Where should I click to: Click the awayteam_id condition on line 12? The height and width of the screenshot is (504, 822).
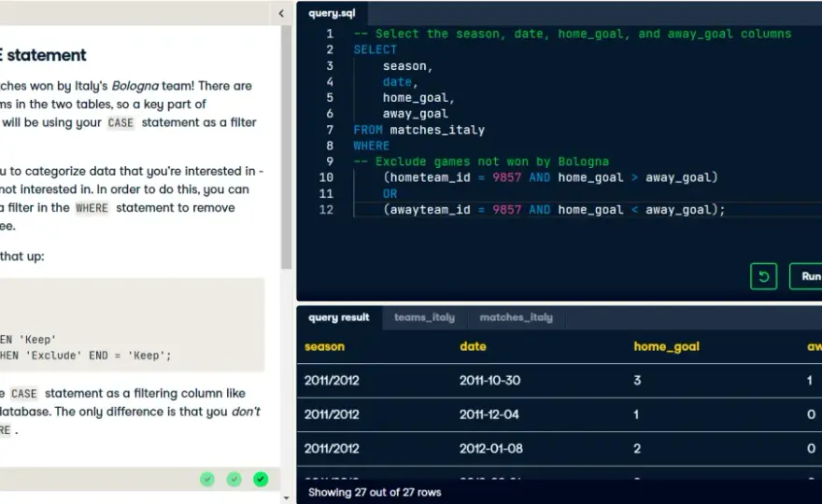click(554, 210)
